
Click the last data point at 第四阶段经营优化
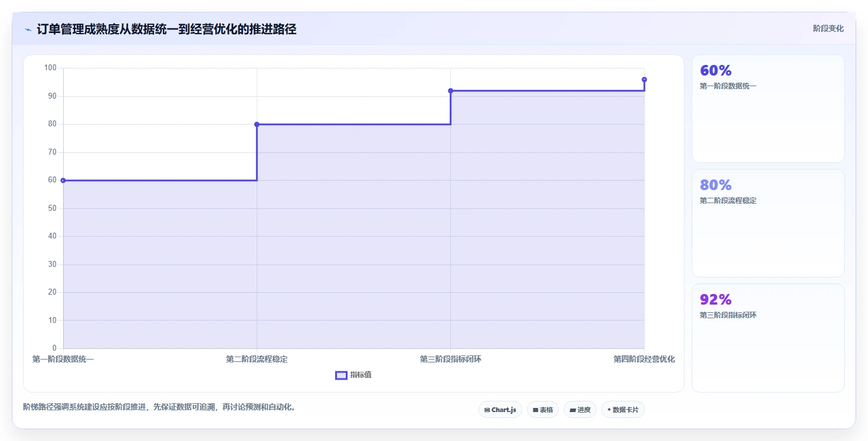(x=644, y=79)
